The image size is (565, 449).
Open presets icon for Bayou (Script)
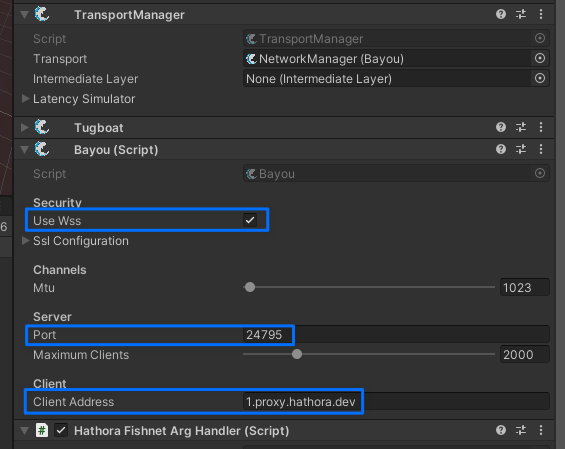pyautogui.click(x=521, y=149)
